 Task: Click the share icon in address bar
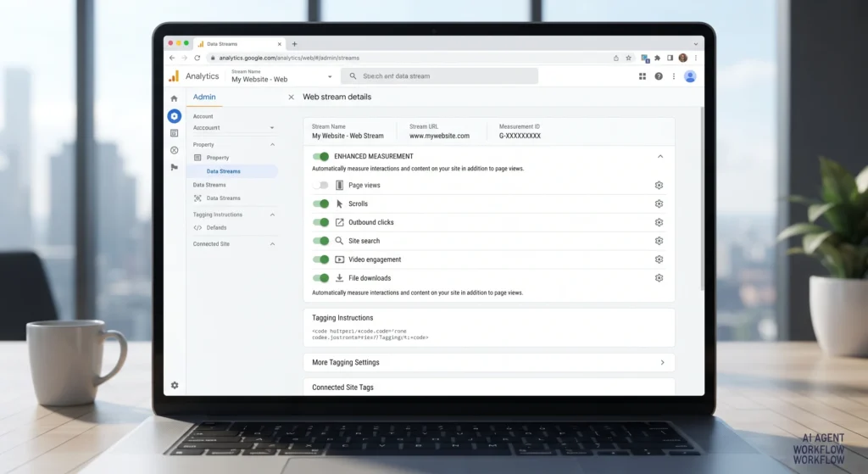coord(615,58)
